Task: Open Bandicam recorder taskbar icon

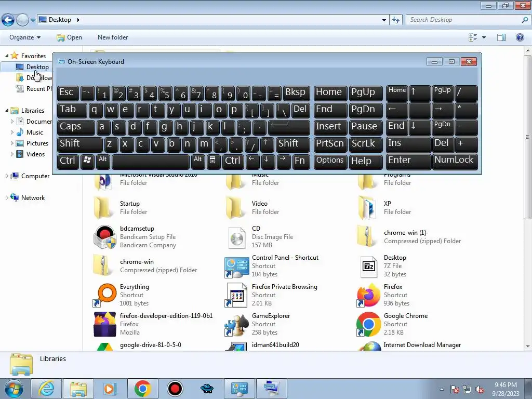Action: tap(175, 389)
